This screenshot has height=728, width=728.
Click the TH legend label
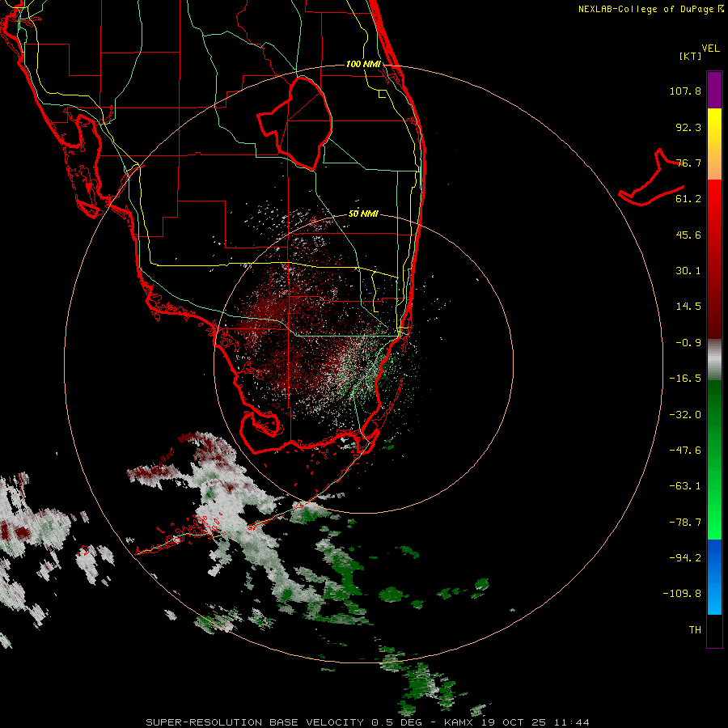click(695, 630)
